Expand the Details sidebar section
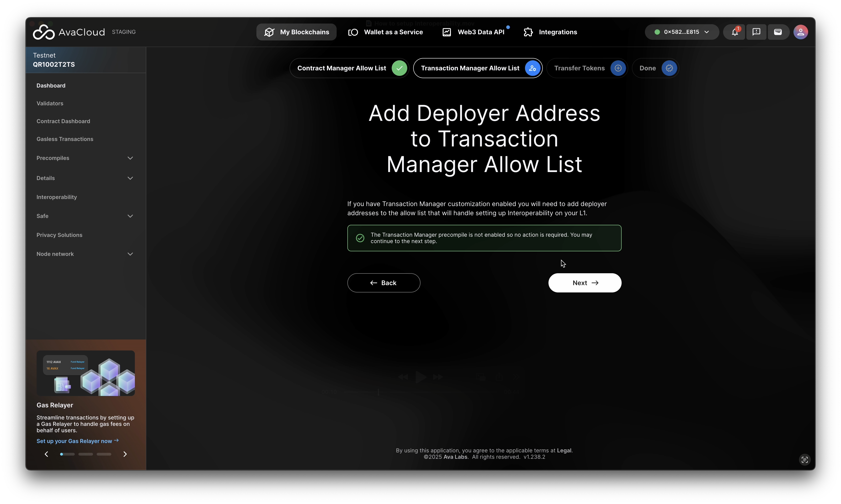This screenshot has width=841, height=504. (x=130, y=178)
